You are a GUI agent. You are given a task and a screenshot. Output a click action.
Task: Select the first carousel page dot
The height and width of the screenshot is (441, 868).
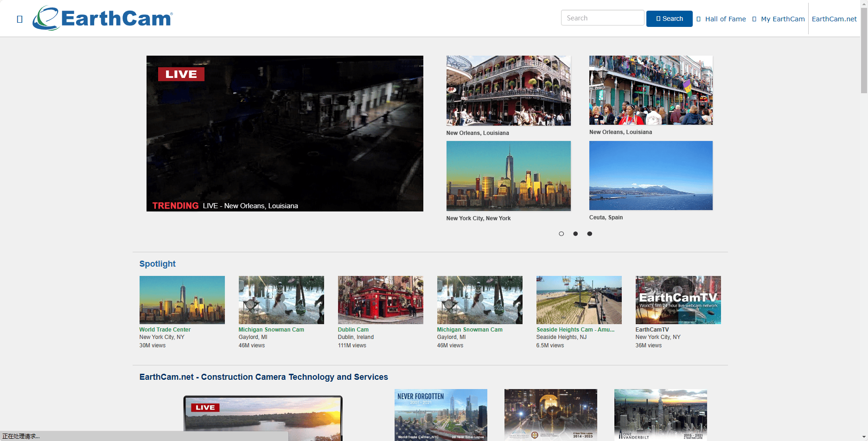pyautogui.click(x=561, y=234)
